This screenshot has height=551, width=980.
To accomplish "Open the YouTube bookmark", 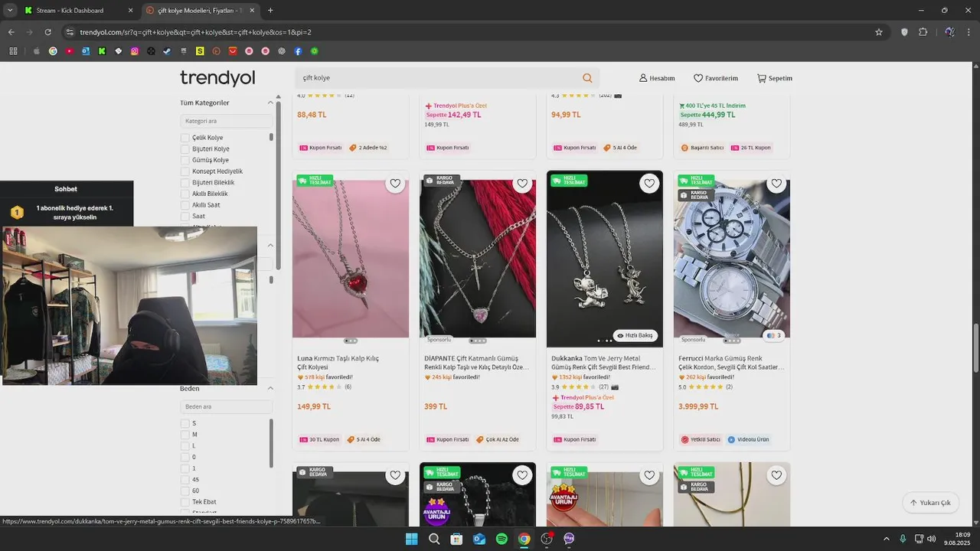I will pos(69,51).
